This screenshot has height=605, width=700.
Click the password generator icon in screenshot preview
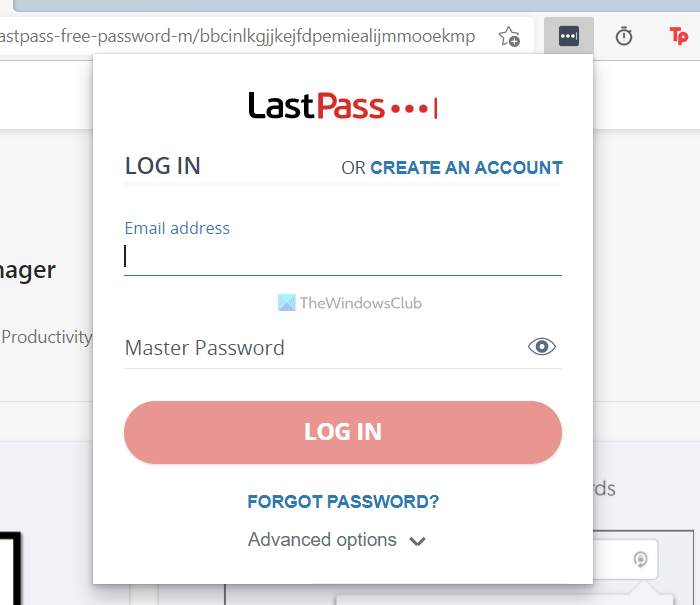point(641,559)
